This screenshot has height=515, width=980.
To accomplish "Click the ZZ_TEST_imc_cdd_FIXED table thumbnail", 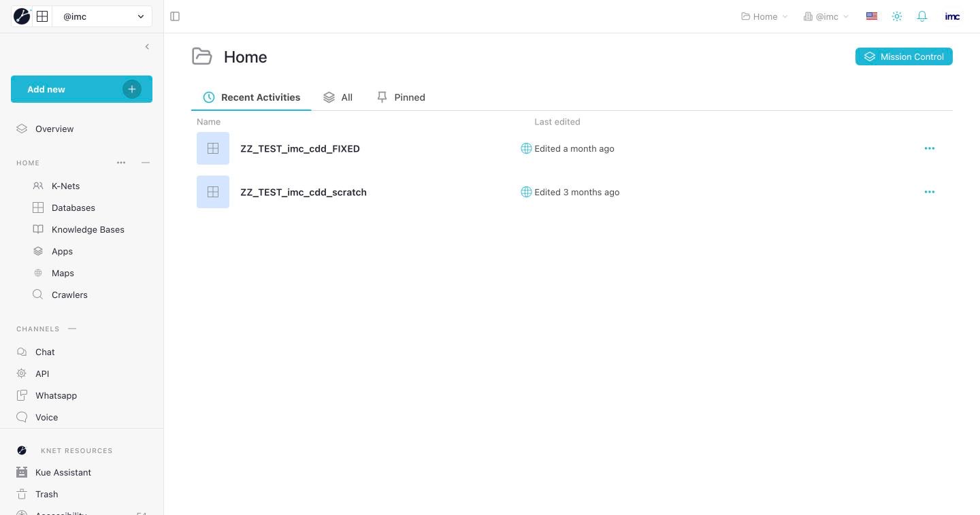I will (x=213, y=148).
